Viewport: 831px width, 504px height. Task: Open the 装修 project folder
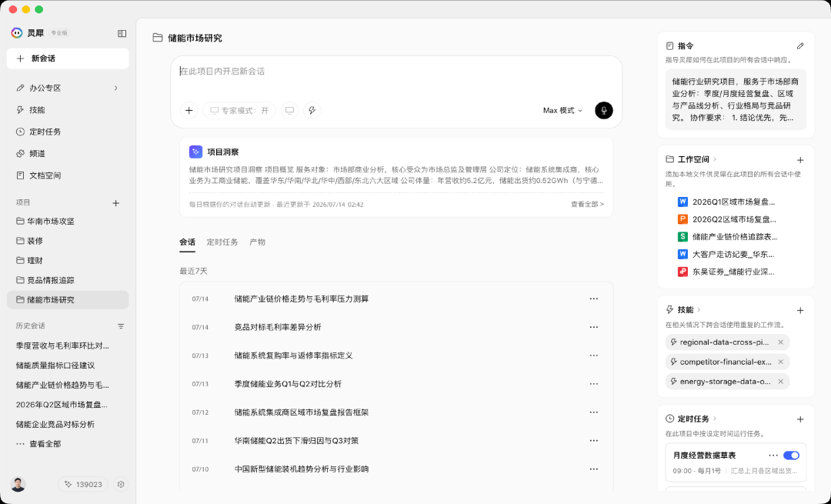pos(68,241)
